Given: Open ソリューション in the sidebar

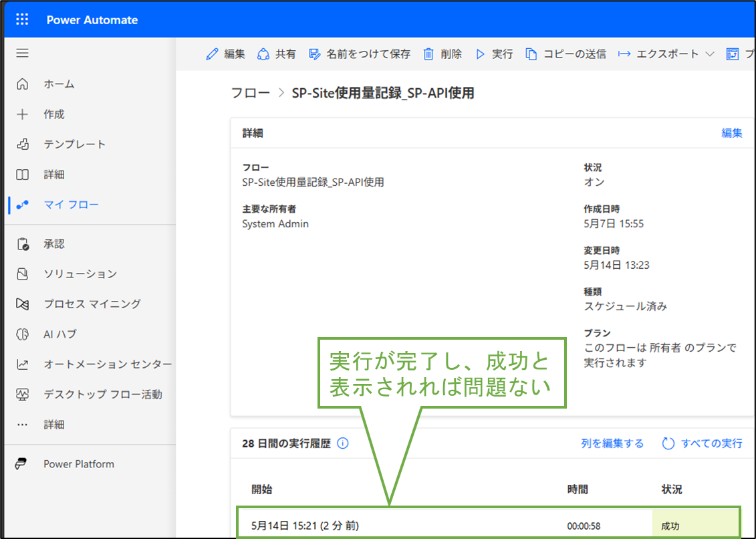Looking at the screenshot, I should (80, 274).
